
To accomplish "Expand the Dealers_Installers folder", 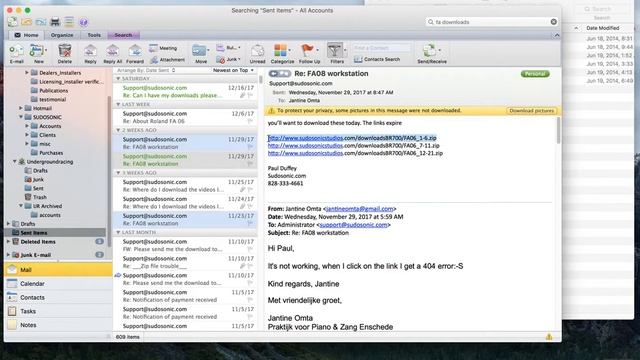I will coord(27,73).
